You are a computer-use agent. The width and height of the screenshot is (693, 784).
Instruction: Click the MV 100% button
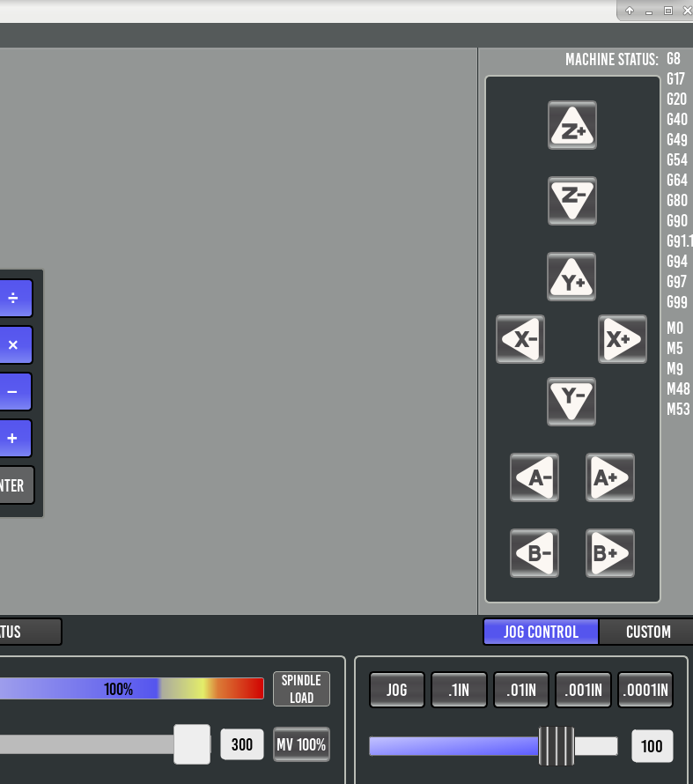301,744
